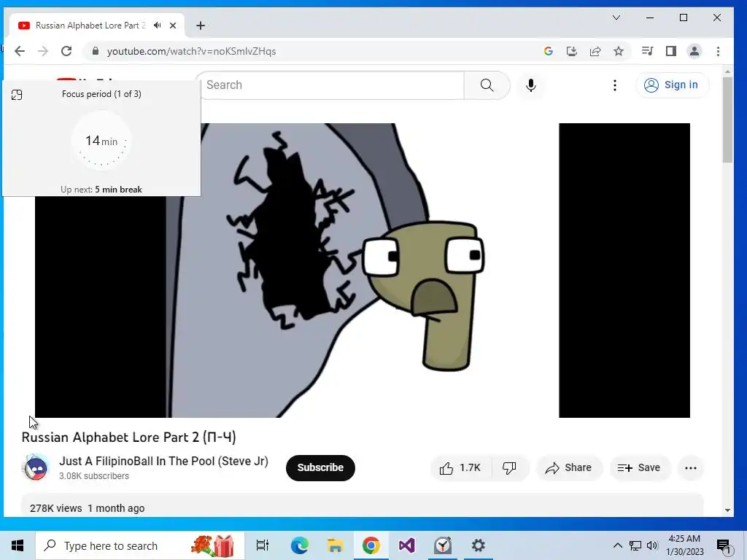
Task: Launch Microsoft Edge from the taskbar
Action: pos(299,545)
